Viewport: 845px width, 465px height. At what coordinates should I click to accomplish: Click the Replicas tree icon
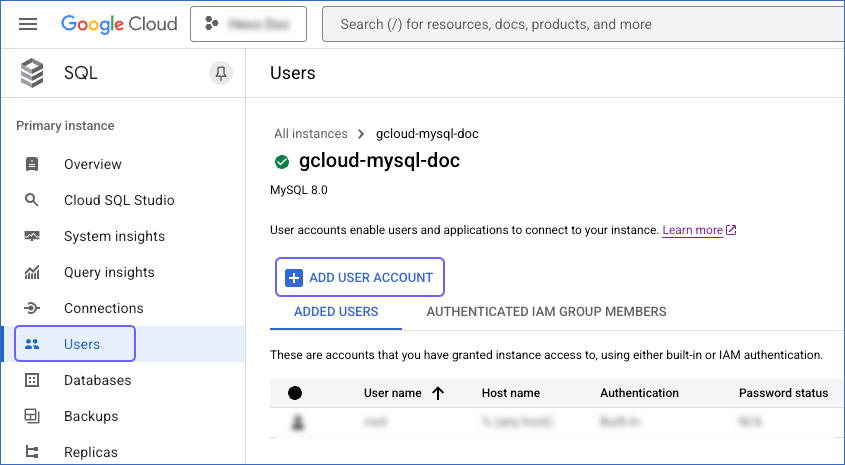click(x=32, y=452)
